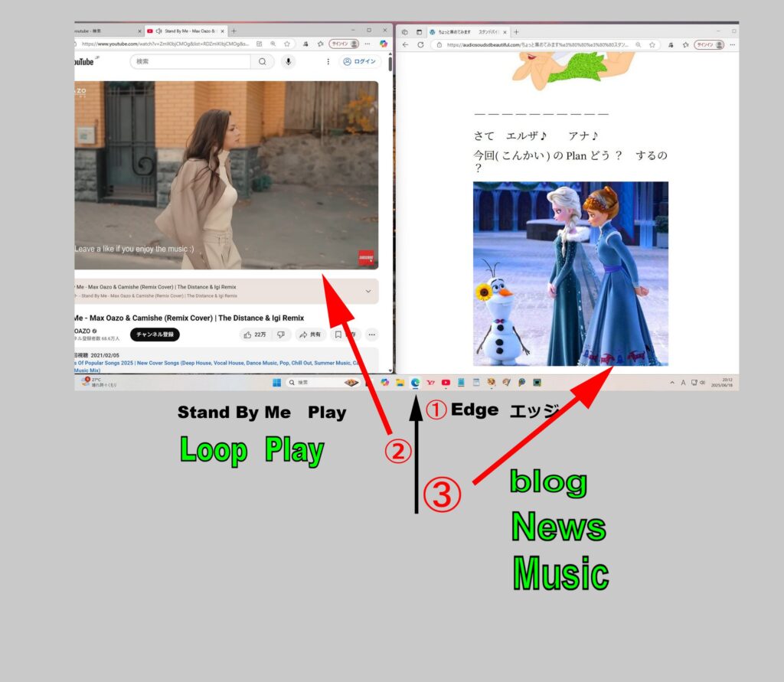Start YouTube voice search with microphone icon
This screenshot has width=784, height=682.
pyautogui.click(x=288, y=61)
